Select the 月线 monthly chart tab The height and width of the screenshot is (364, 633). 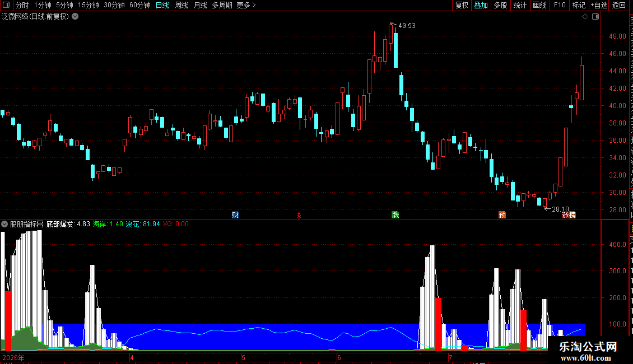pos(200,5)
